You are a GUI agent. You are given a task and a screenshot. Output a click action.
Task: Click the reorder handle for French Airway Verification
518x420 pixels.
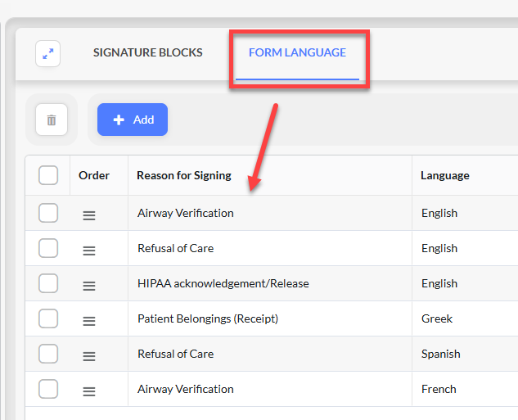(x=89, y=391)
